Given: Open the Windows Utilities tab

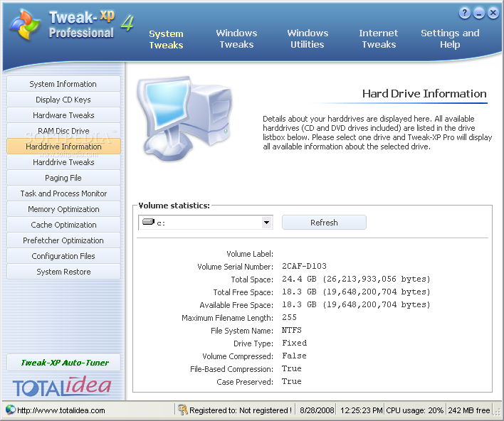Looking at the screenshot, I should pyautogui.click(x=308, y=38).
